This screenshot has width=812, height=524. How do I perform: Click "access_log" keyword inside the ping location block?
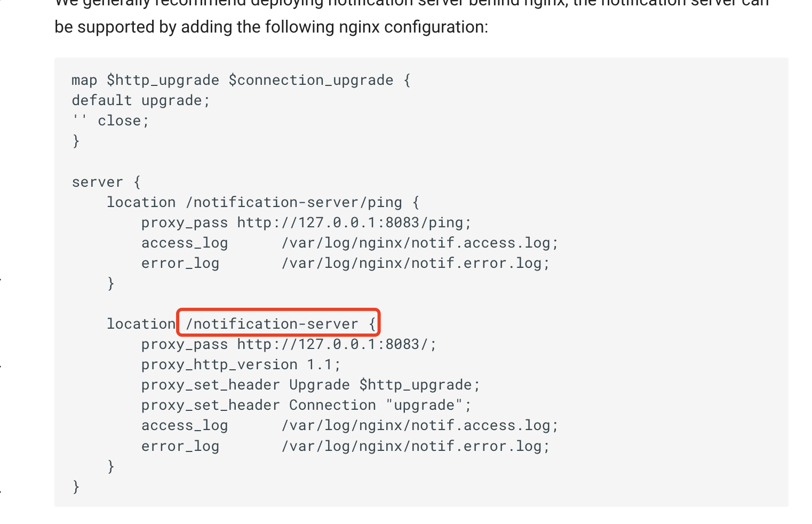tap(184, 243)
